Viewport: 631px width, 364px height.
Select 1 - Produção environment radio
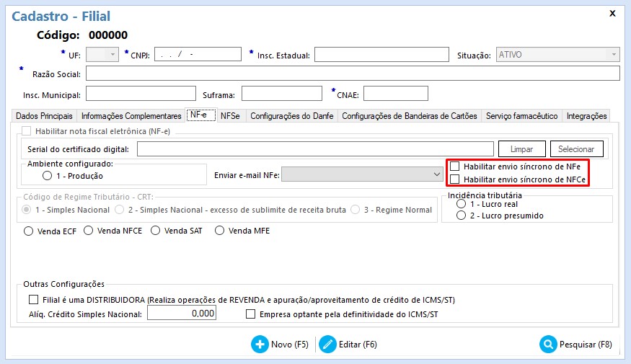point(48,175)
